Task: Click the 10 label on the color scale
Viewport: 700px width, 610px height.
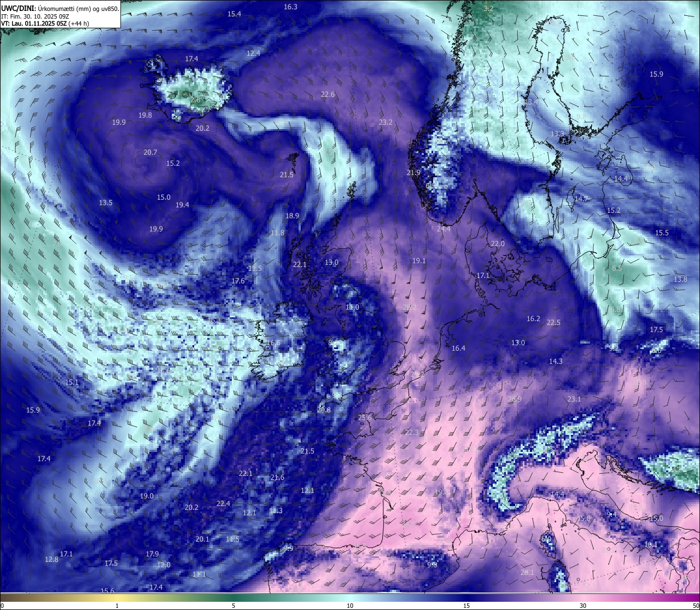Action: [350, 606]
